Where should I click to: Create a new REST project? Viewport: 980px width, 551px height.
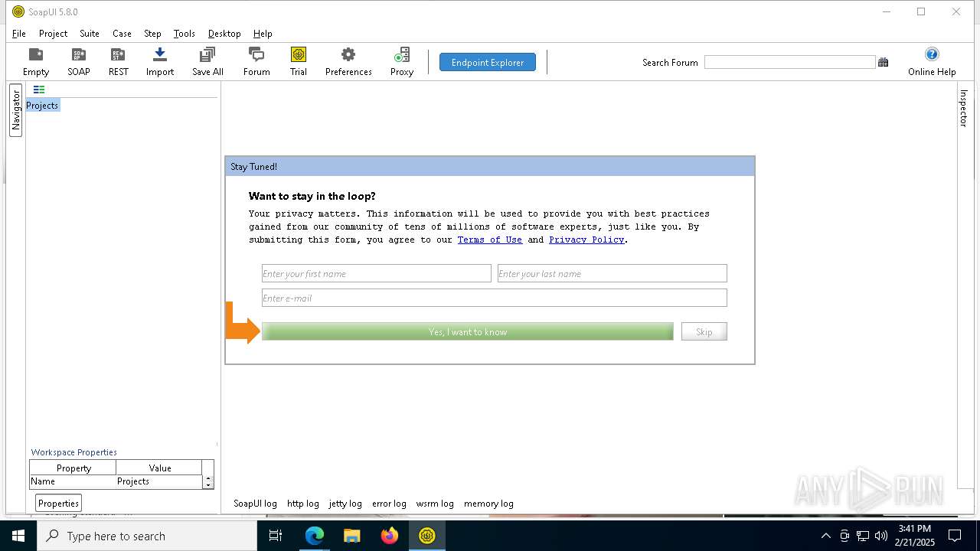[x=118, y=62]
